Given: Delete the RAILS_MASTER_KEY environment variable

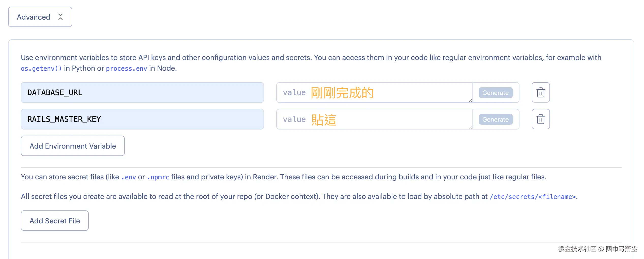Looking at the screenshot, I should pyautogui.click(x=541, y=119).
